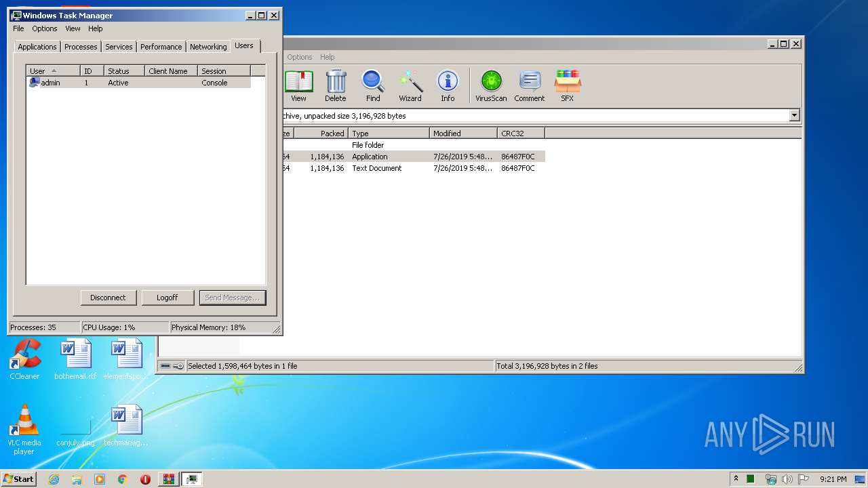Open WinRAR Help menu
Screen dimensions: 868x488
[328, 57]
